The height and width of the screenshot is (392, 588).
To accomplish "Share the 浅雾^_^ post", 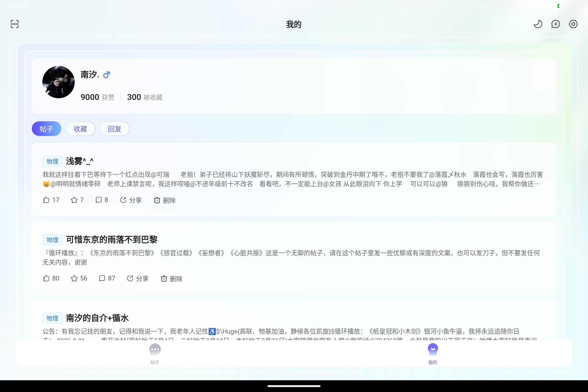I will coord(131,200).
